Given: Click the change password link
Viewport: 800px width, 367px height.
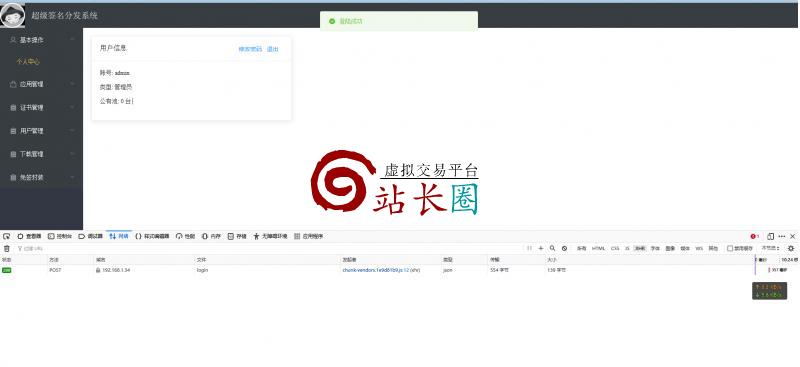Looking at the screenshot, I should 250,50.
